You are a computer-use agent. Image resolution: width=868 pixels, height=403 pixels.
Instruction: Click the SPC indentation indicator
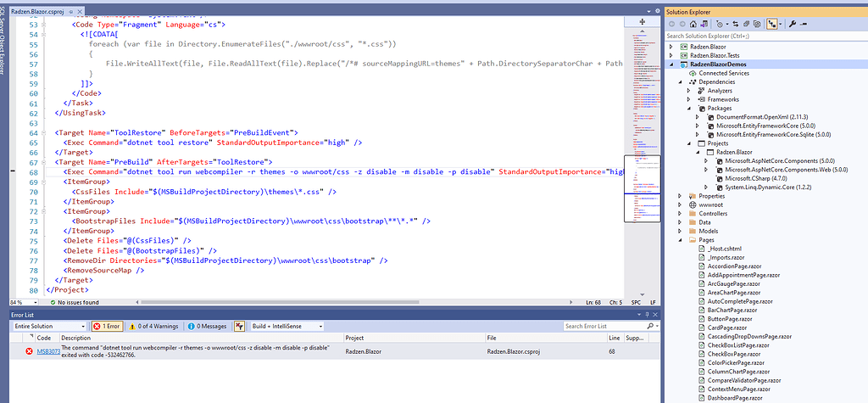(636, 303)
